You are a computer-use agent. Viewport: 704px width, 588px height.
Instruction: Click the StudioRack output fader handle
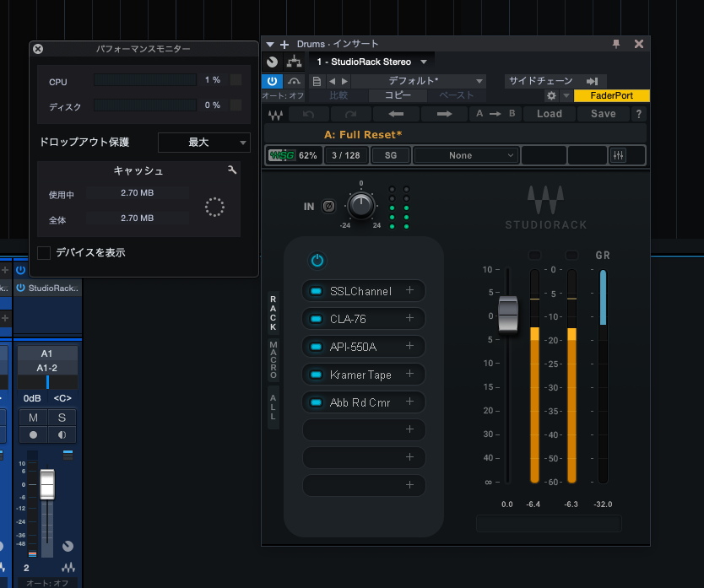coord(508,313)
